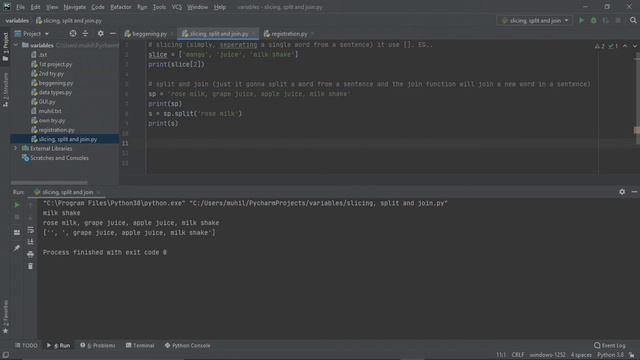
Task: Select GUI.py in the Project tree
Action: point(47,102)
